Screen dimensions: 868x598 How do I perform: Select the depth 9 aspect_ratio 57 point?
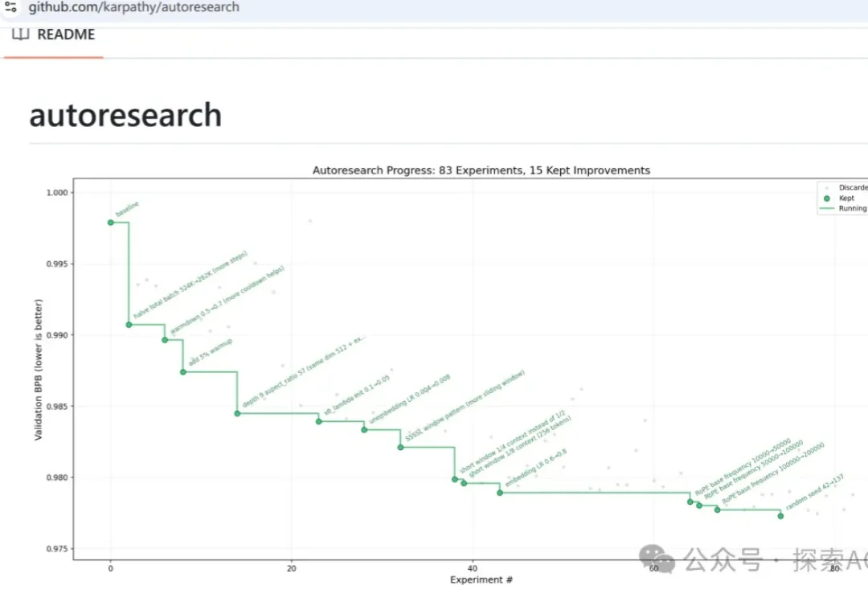[237, 413]
